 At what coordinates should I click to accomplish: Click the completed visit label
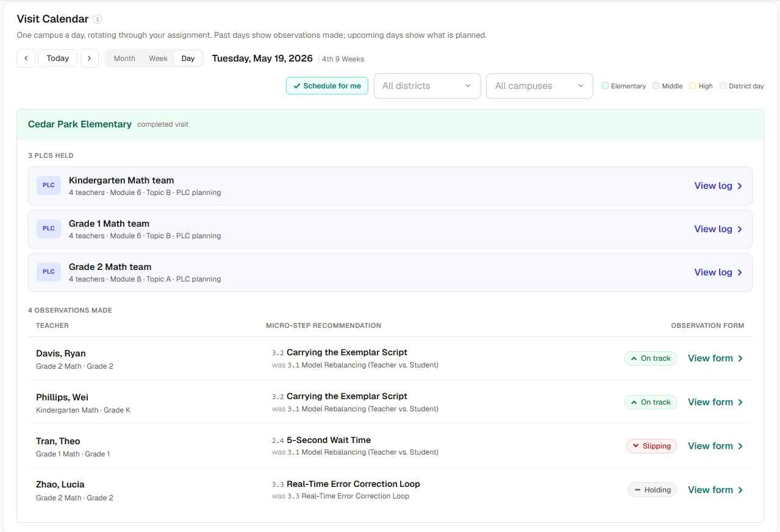pos(163,124)
